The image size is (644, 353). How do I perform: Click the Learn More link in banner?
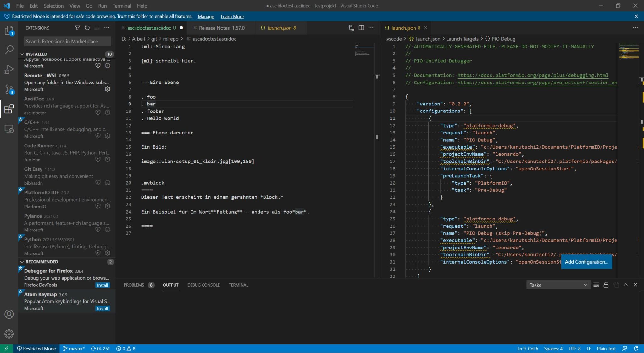click(232, 16)
